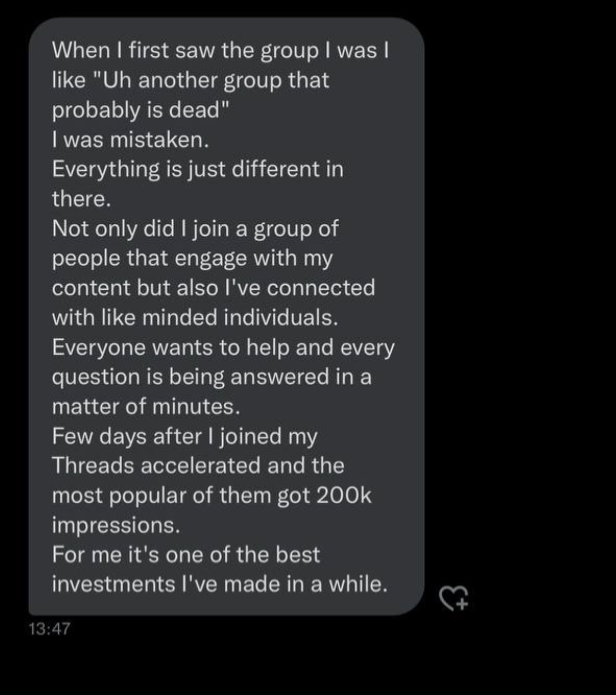Click the word "impressions." in the message

(116, 525)
